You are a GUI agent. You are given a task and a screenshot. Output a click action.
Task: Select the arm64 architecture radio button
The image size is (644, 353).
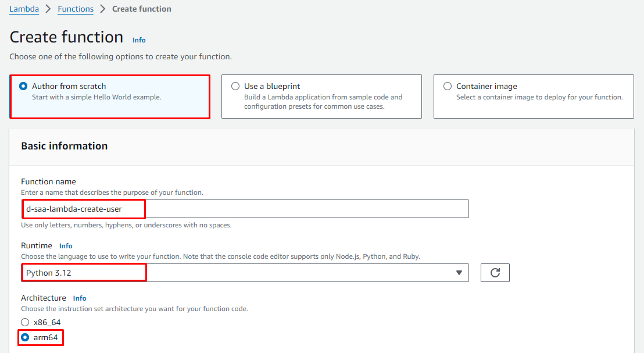25,337
